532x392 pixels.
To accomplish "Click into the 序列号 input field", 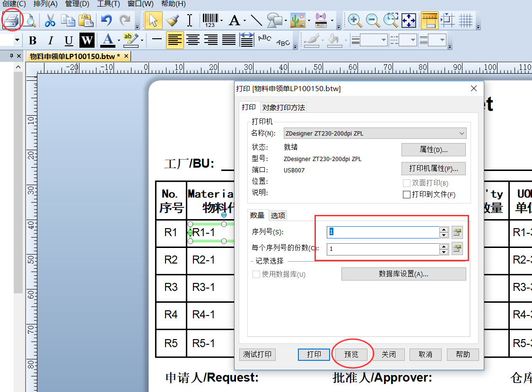I will (x=384, y=232).
